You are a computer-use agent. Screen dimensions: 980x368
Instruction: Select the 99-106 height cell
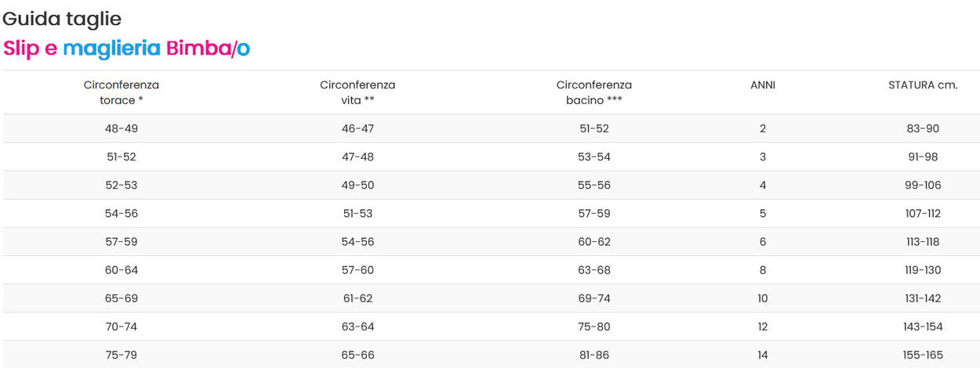tap(923, 186)
